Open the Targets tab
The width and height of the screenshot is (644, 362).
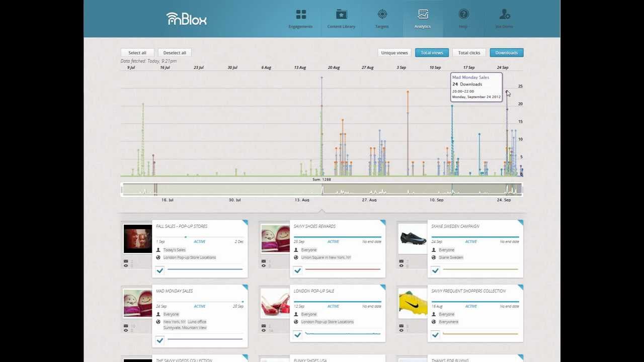382,19
